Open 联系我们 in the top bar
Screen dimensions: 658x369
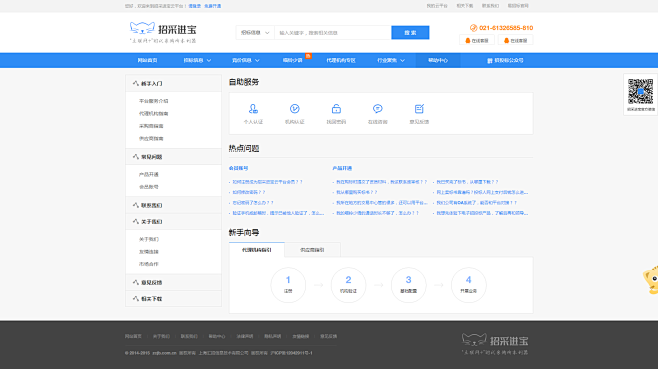click(x=490, y=6)
